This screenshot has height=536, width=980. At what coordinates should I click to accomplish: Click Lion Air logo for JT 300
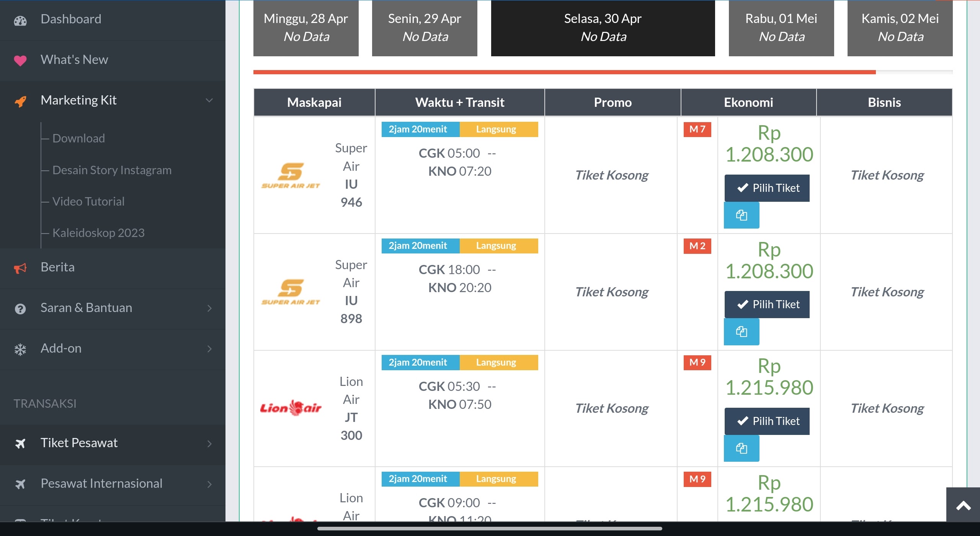[x=291, y=408]
